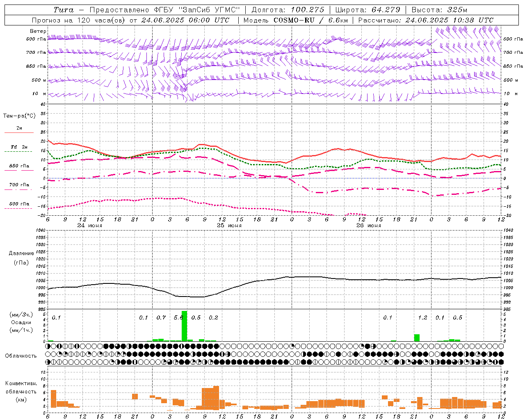
Task: Select the "Широта: 64.279" header field
Action: click(x=368, y=10)
